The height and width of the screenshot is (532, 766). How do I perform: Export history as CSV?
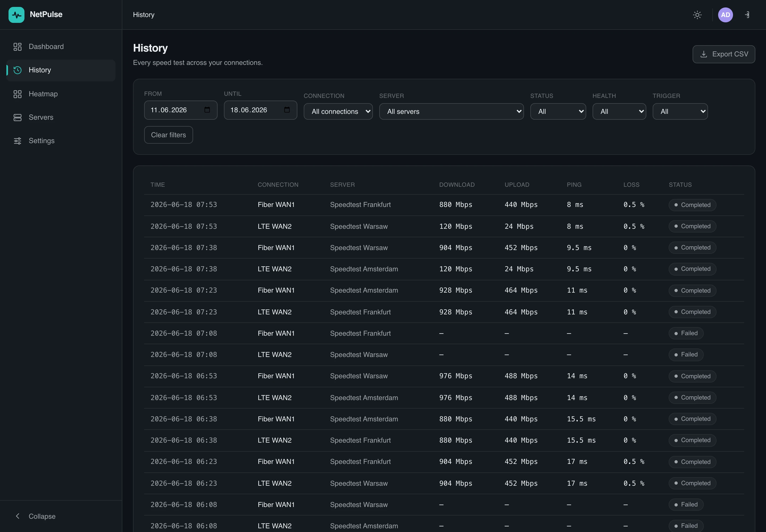(x=724, y=54)
